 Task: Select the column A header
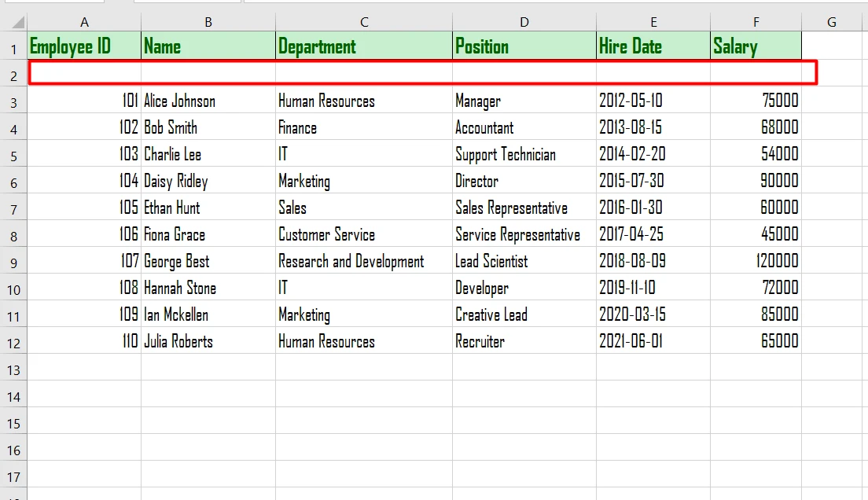[84, 22]
